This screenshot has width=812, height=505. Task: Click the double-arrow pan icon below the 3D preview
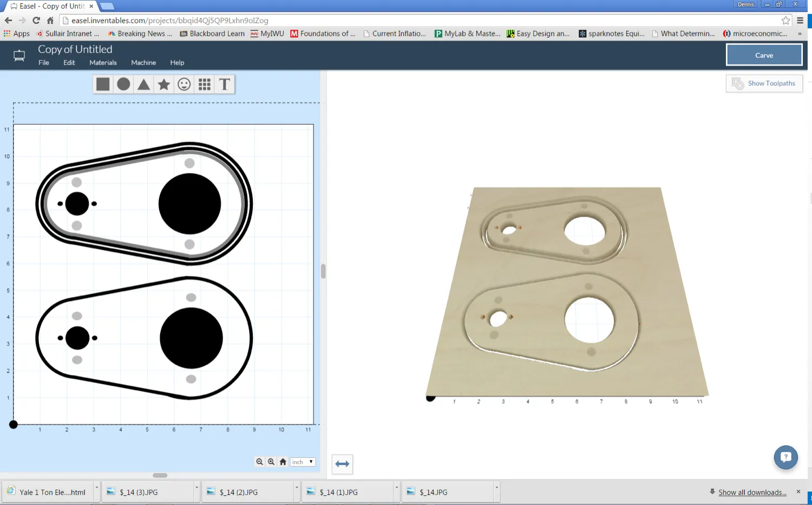342,464
